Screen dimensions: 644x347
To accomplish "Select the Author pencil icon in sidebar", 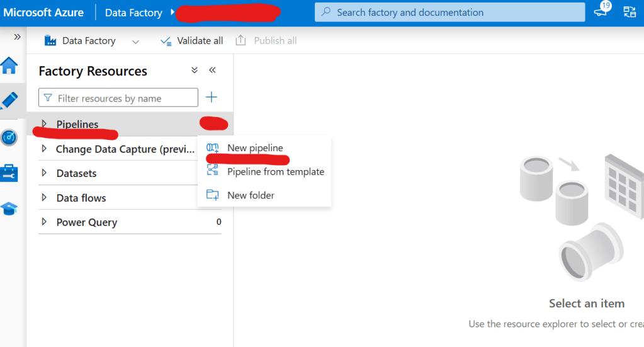I will pos(10,100).
